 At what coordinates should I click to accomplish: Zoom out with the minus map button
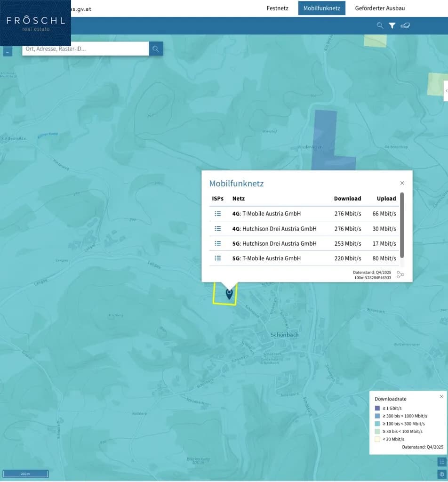coord(8,52)
